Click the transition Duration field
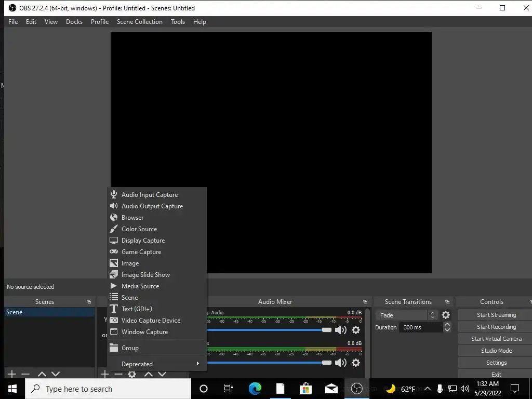The image size is (532, 399). [x=421, y=327]
